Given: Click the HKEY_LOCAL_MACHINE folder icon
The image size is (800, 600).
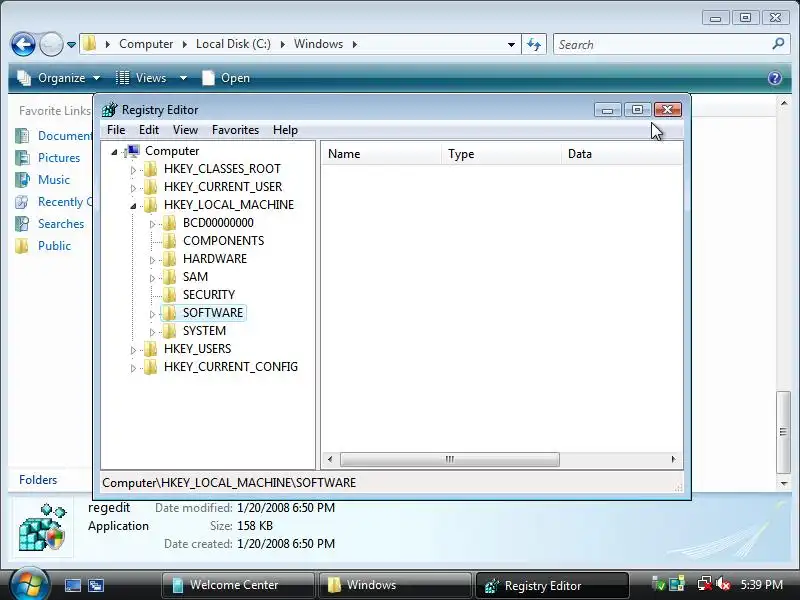Looking at the screenshot, I should 151,205.
